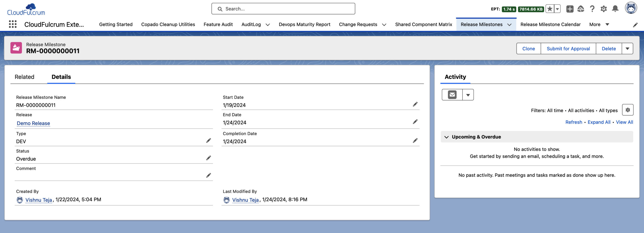Open the Salesforce Trailhead guidance icon
Screen dimensions: 644x233
581,9
